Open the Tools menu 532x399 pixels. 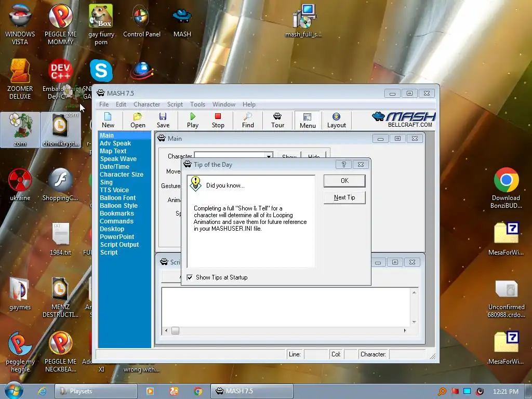point(197,104)
